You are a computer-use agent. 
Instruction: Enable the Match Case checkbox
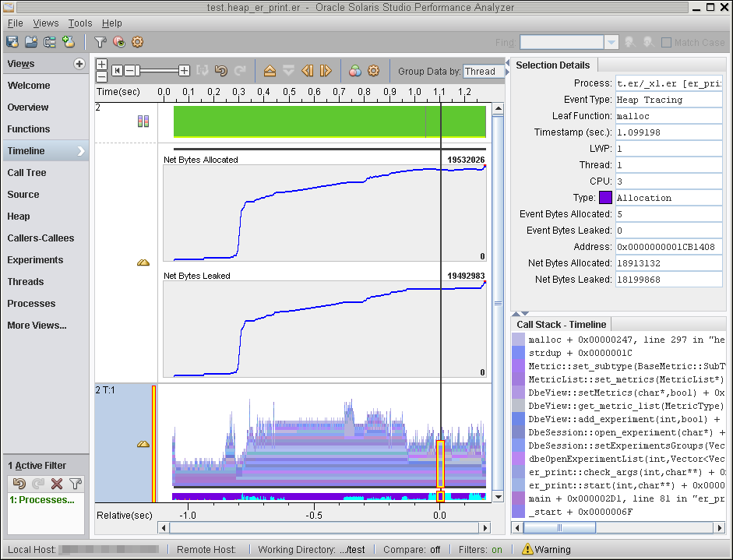(667, 43)
